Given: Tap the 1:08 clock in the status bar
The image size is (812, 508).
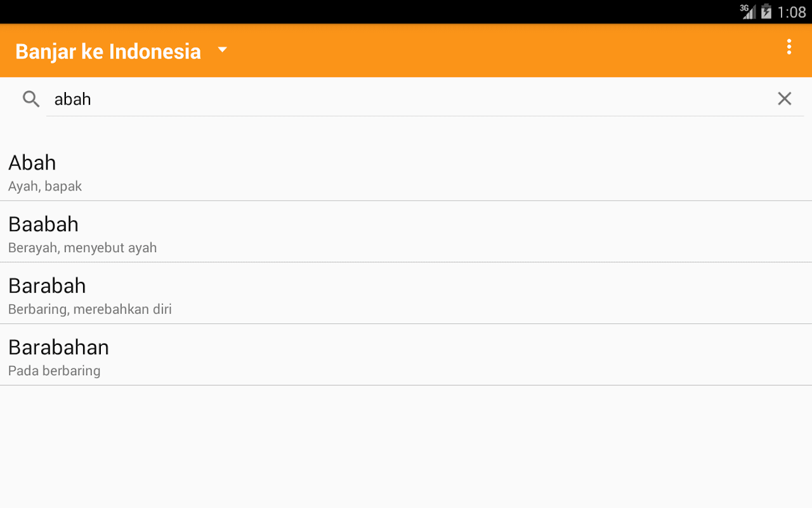Looking at the screenshot, I should [x=792, y=12].
